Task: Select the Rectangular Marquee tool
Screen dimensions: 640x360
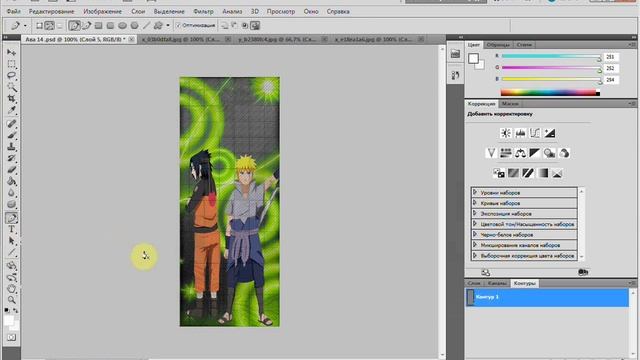Action: click(11, 64)
